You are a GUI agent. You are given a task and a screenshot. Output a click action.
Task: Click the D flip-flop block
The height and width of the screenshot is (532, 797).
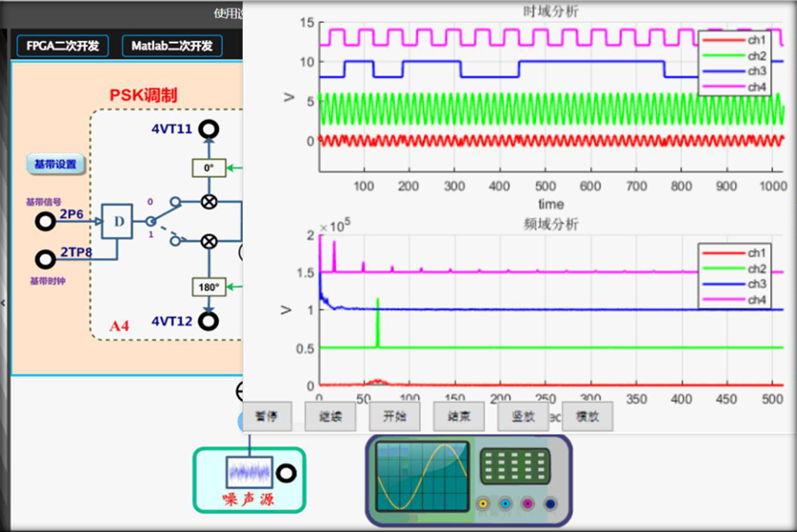point(118,221)
